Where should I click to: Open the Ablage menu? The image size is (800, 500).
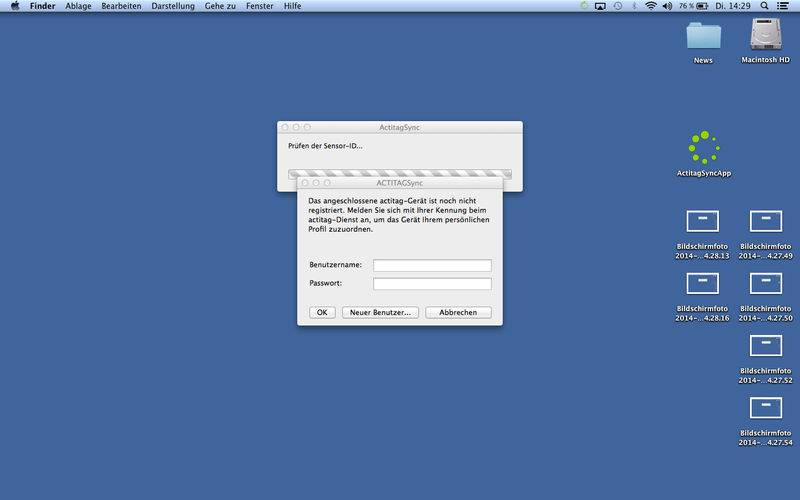click(x=78, y=6)
